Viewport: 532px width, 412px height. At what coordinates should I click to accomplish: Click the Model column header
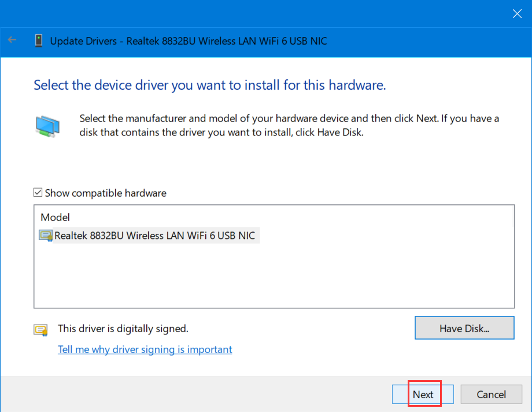[56, 218]
